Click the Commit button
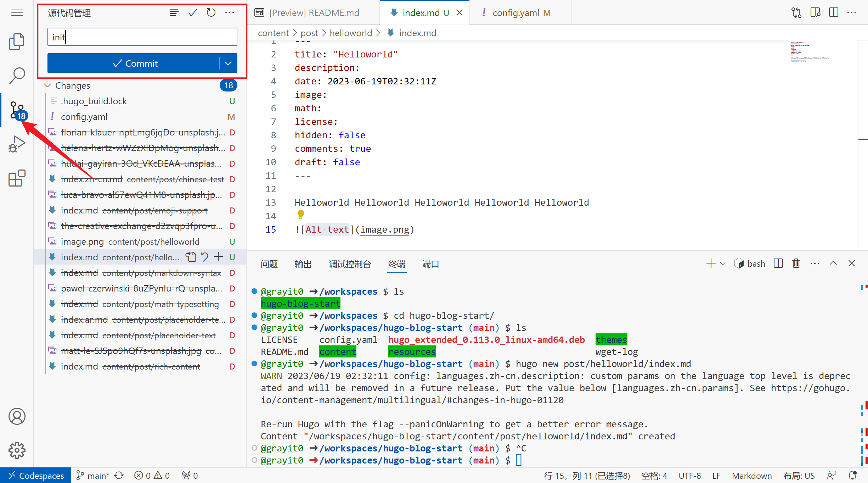Viewport: 868px width, 483px height. tap(135, 63)
